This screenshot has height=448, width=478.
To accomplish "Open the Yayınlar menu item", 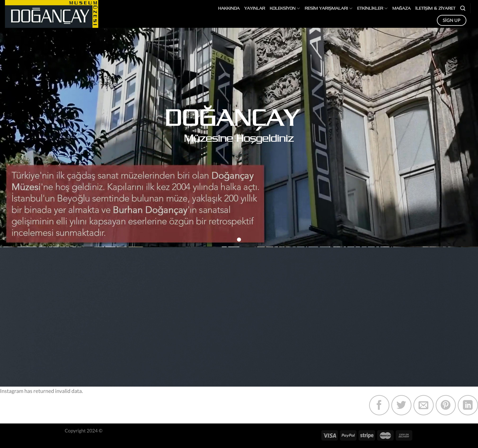I will coord(255,8).
